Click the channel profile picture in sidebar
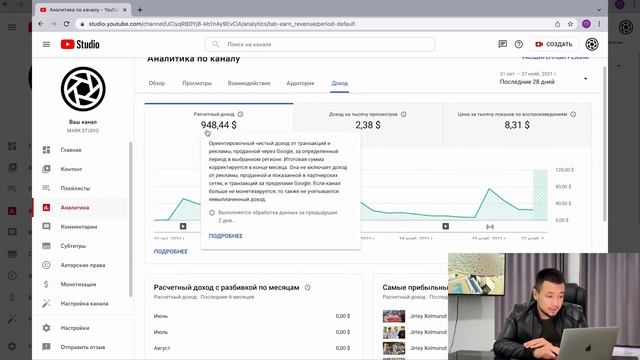640x360 pixels. (83, 89)
